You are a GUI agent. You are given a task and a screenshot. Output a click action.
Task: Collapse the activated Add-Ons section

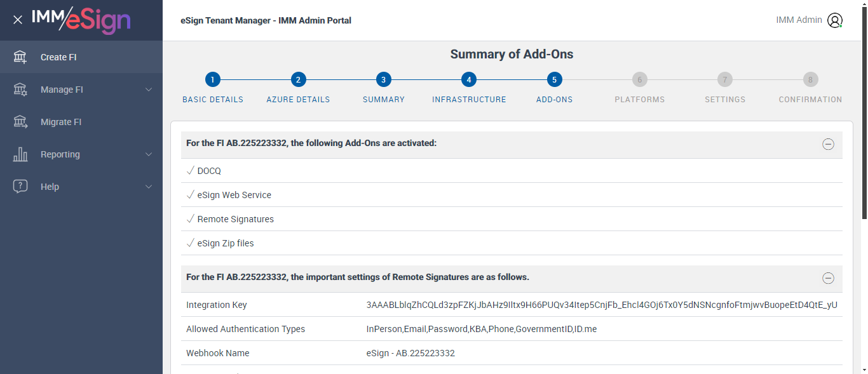click(x=828, y=144)
